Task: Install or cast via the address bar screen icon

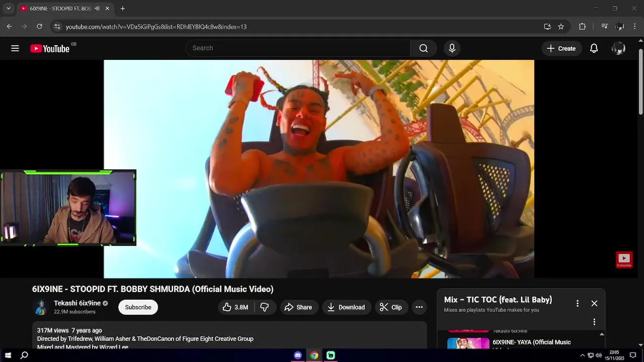Action: click(x=547, y=27)
